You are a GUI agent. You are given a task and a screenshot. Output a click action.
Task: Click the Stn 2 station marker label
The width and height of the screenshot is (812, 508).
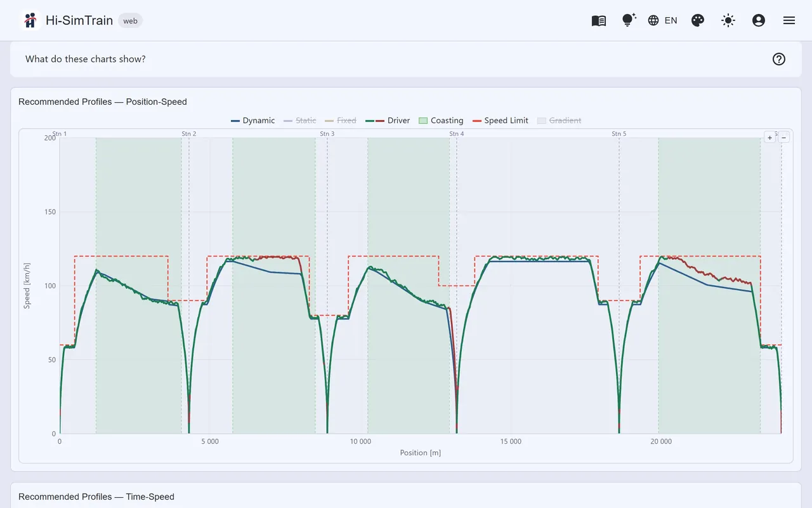point(189,134)
